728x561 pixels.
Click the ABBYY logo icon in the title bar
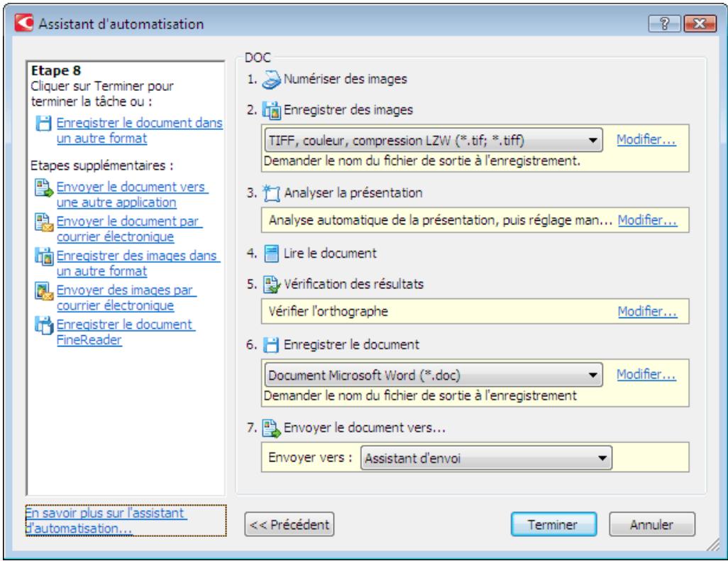23,23
